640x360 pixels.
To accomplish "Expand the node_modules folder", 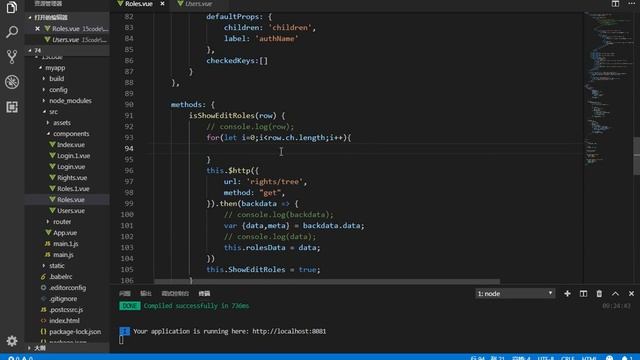I will (x=44, y=100).
